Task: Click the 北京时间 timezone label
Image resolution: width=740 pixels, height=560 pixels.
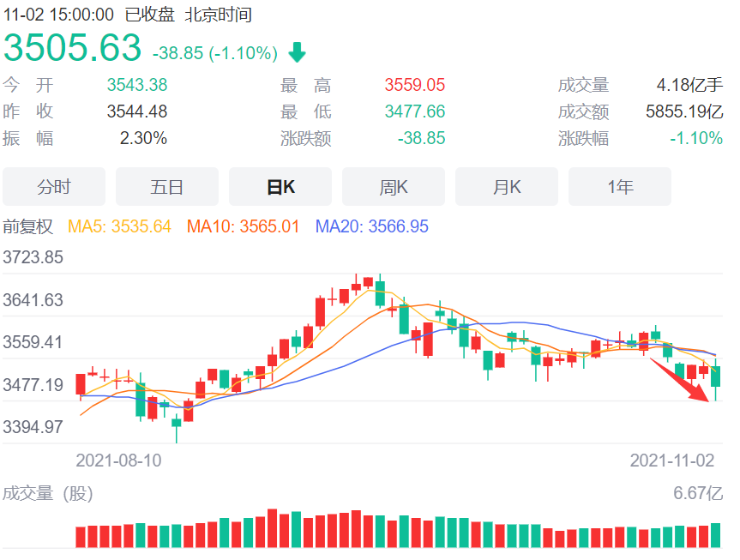Action: [x=218, y=15]
